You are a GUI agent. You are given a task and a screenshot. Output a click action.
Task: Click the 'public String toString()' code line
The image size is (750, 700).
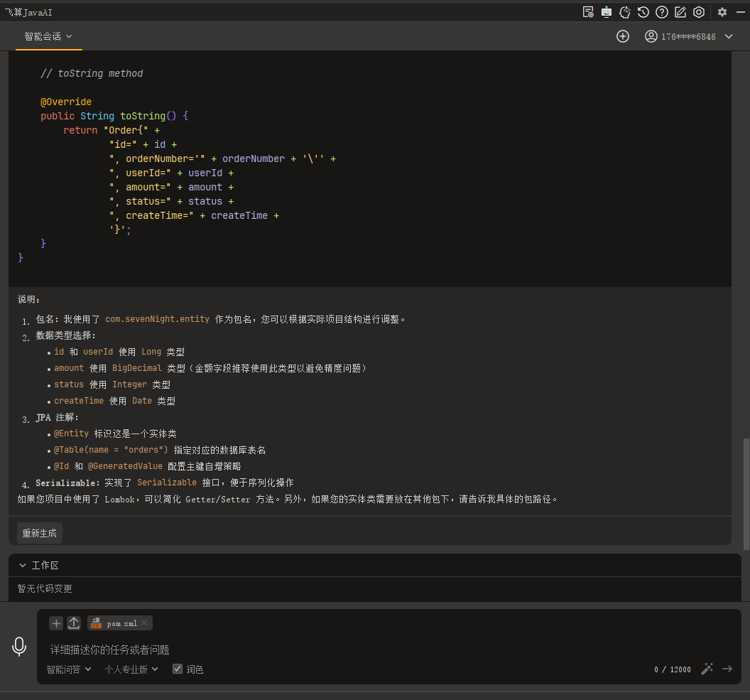(x=114, y=116)
